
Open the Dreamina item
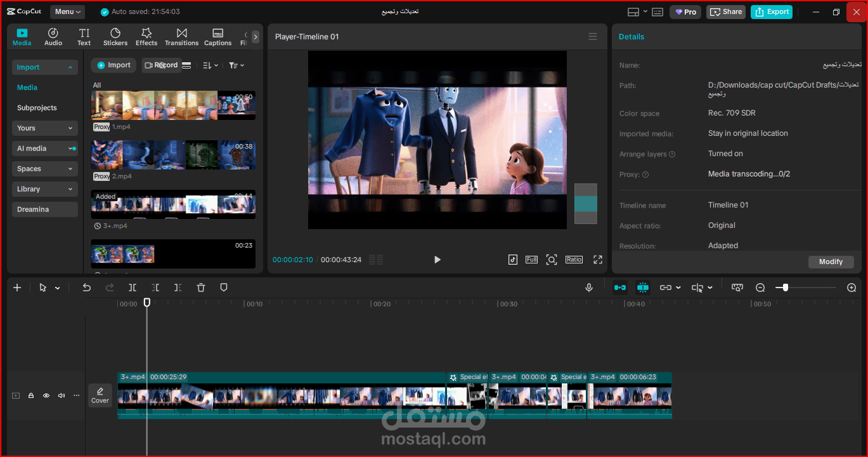tap(45, 209)
